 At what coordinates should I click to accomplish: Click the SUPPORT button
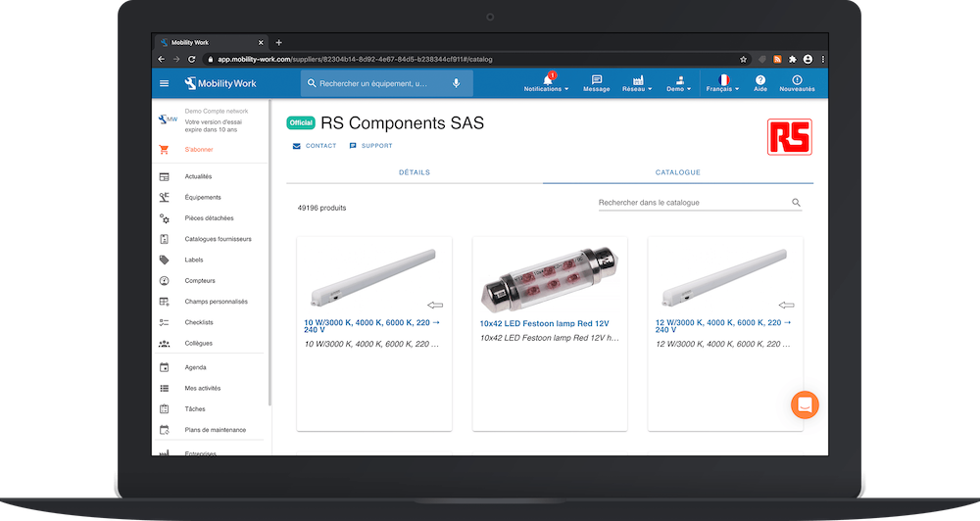(x=370, y=146)
